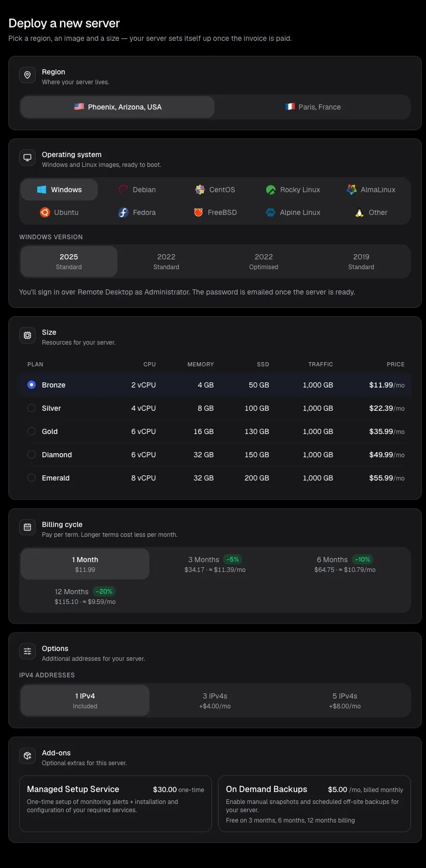Screen dimensions: 426x868
Task: Choose the 1 Month billing cycle
Action: pos(85,564)
